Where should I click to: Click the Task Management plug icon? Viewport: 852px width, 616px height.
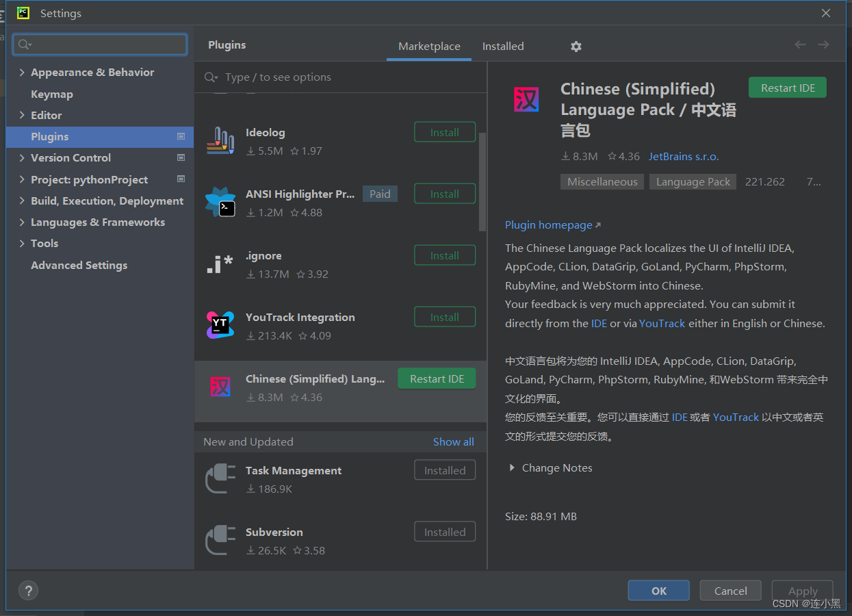220,478
